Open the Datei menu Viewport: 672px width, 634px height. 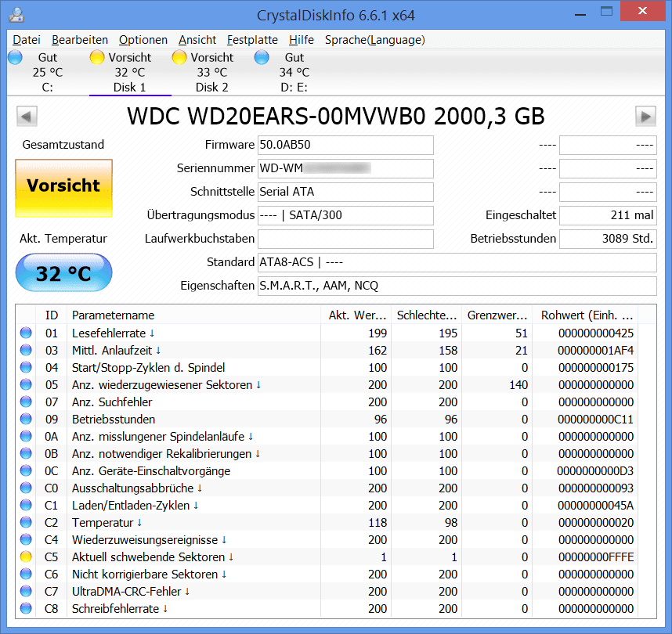pyautogui.click(x=27, y=40)
